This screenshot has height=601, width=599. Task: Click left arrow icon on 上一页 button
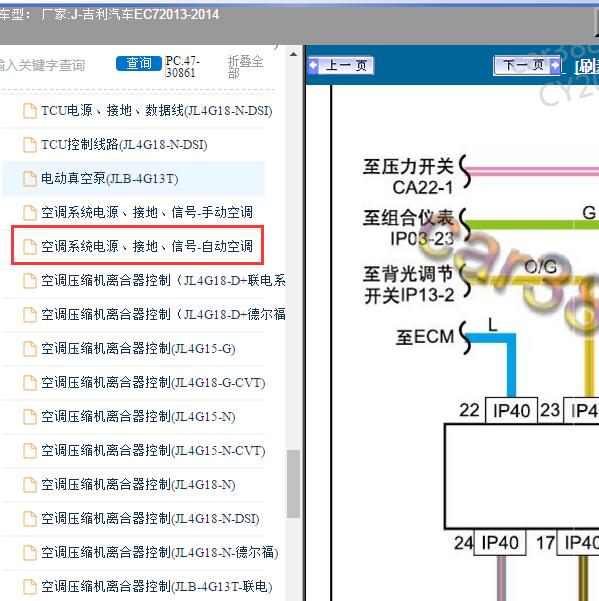tap(313, 65)
